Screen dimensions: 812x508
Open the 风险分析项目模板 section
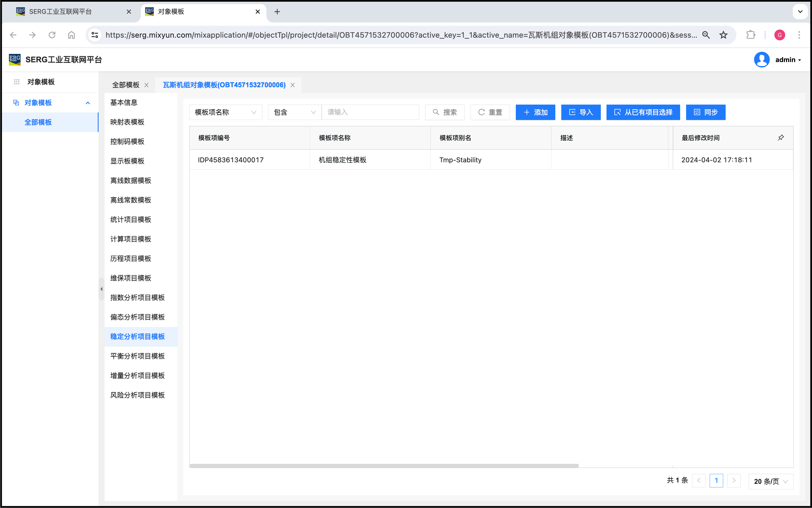(x=137, y=395)
